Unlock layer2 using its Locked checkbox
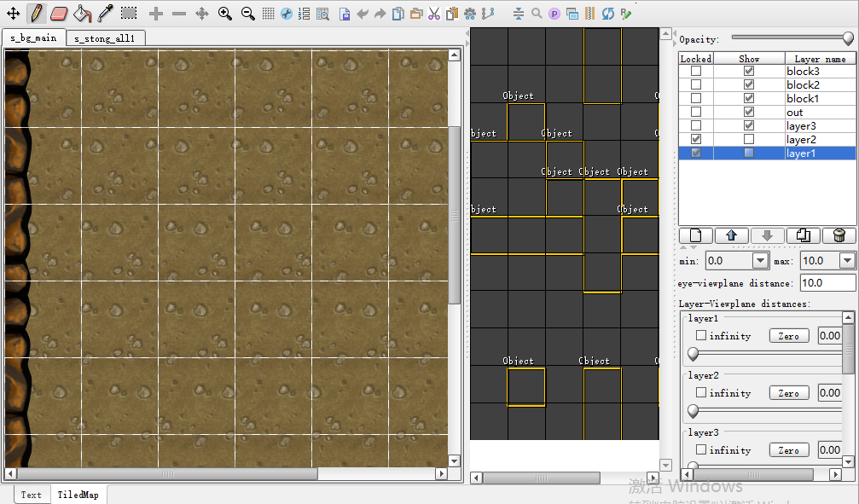 point(696,140)
